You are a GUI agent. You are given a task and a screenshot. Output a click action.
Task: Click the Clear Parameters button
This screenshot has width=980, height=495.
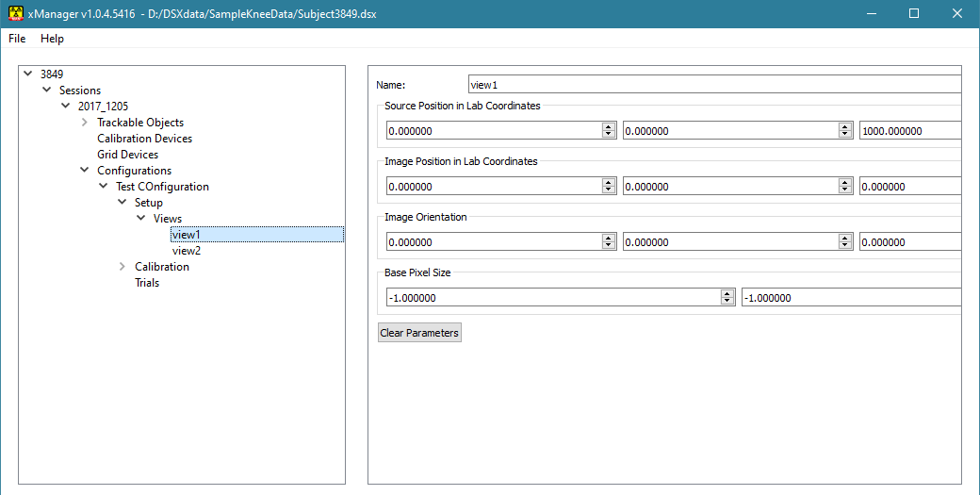(420, 333)
